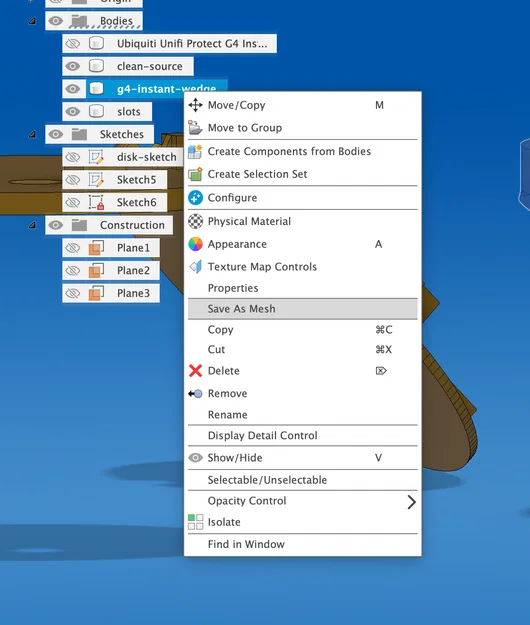Show the hidden Sketch6
Viewport: 530px width, 625px height.
pyautogui.click(x=73, y=202)
